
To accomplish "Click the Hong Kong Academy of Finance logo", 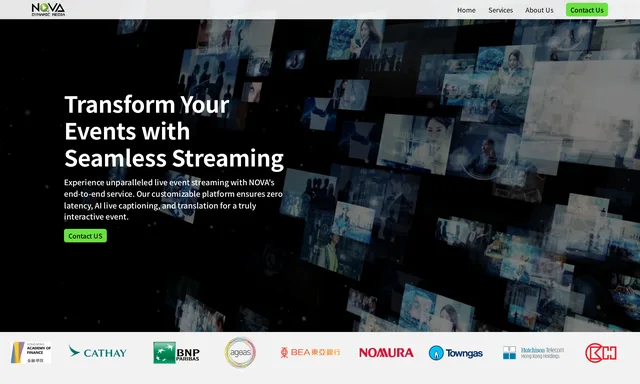I will (31, 353).
